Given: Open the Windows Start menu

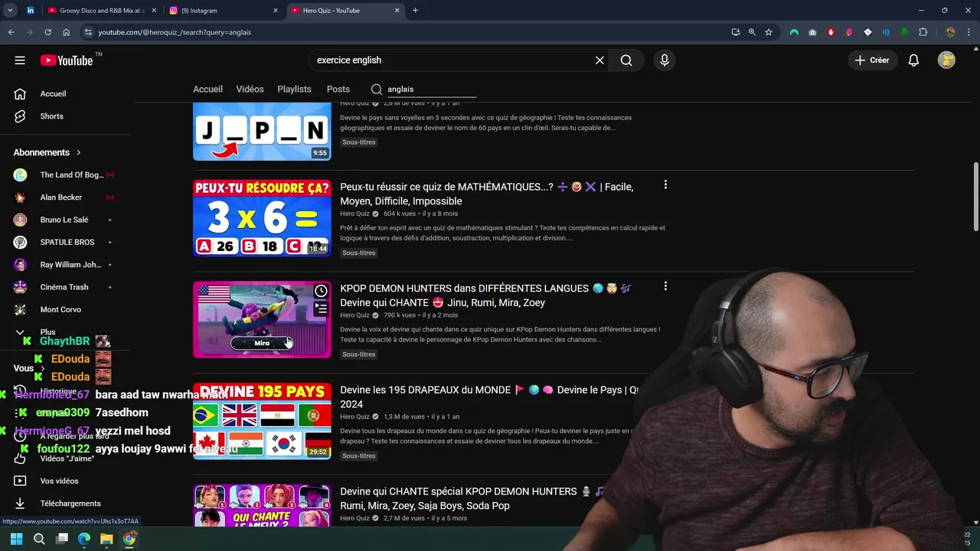Looking at the screenshot, I should tap(16, 539).
